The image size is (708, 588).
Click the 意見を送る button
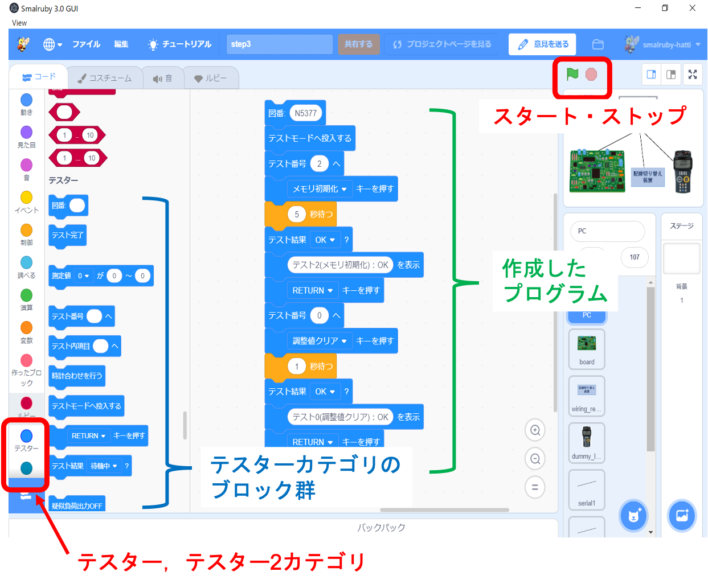[x=542, y=44]
